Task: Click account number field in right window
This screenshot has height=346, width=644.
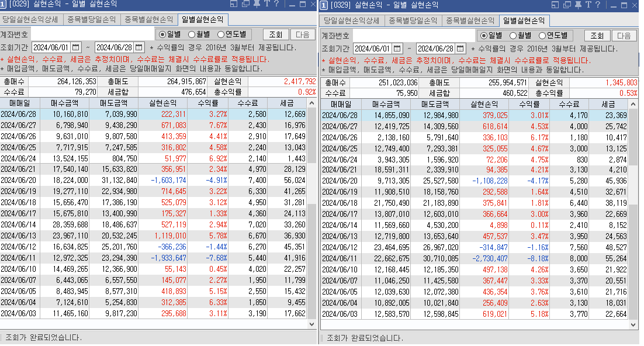Action: [414, 36]
